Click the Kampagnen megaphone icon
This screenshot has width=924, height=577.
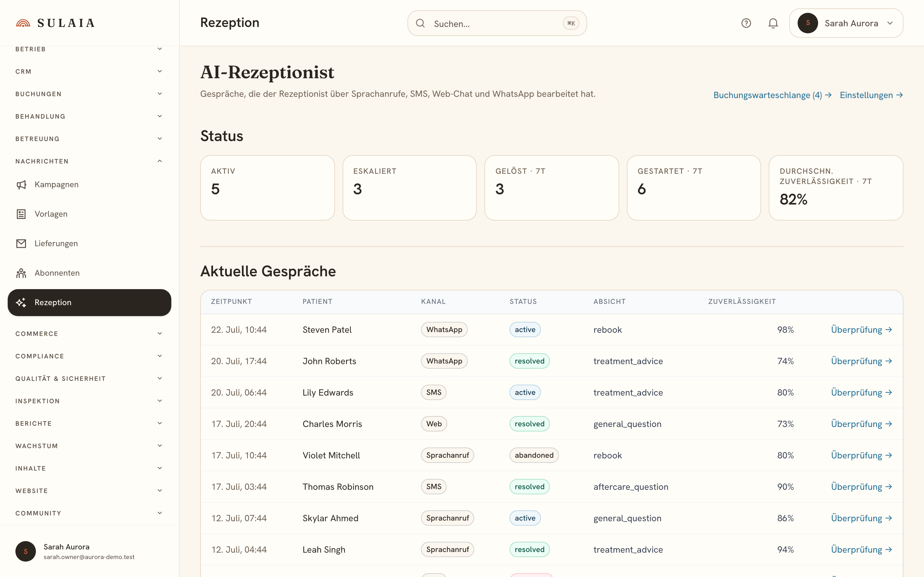click(21, 185)
